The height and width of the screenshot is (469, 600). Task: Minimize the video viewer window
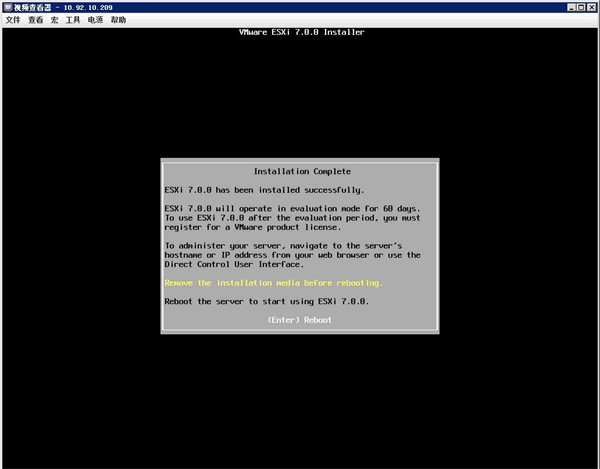[x=571, y=7]
